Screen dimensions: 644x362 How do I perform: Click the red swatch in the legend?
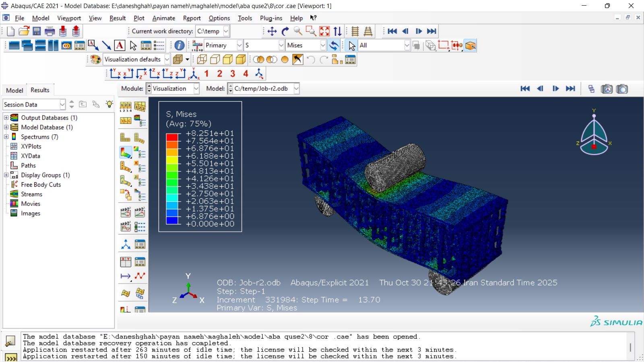(x=172, y=137)
